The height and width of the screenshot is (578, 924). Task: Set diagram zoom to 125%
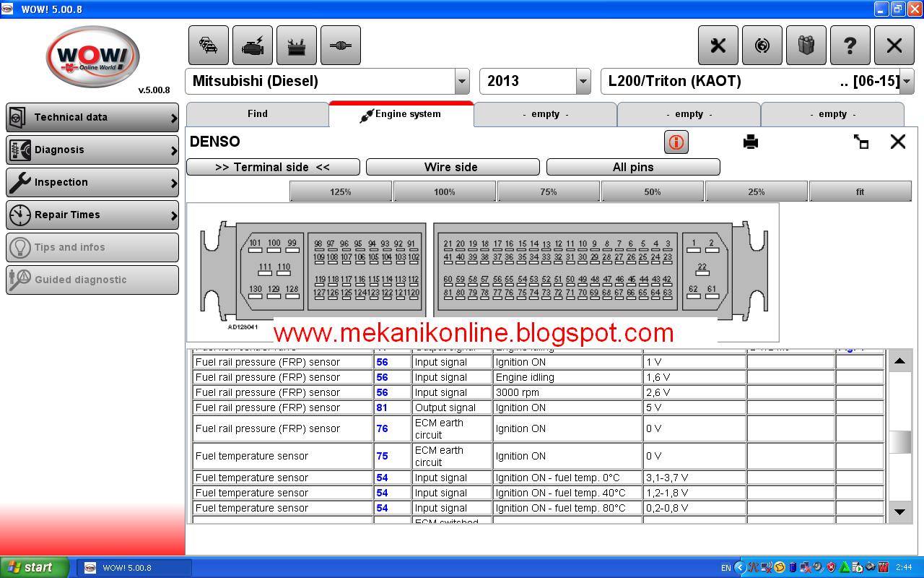tap(341, 191)
